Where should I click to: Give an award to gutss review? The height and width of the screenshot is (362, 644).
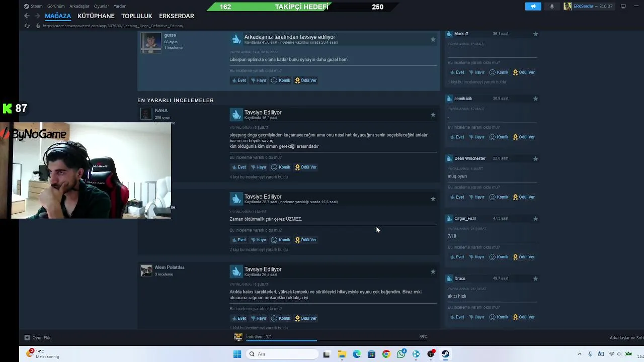point(306,80)
